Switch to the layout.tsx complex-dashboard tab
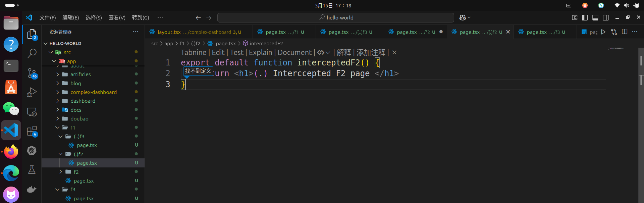This screenshot has height=203, width=644. click(198, 32)
